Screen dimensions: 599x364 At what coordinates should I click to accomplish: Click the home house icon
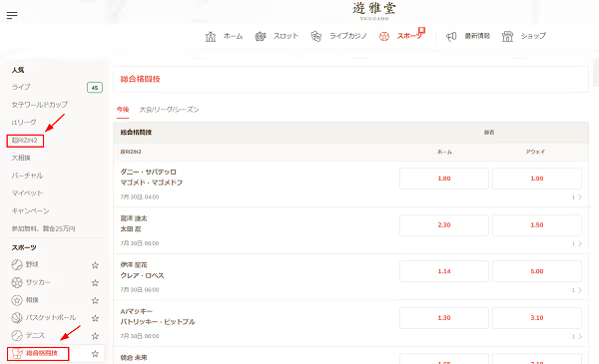[211, 36]
